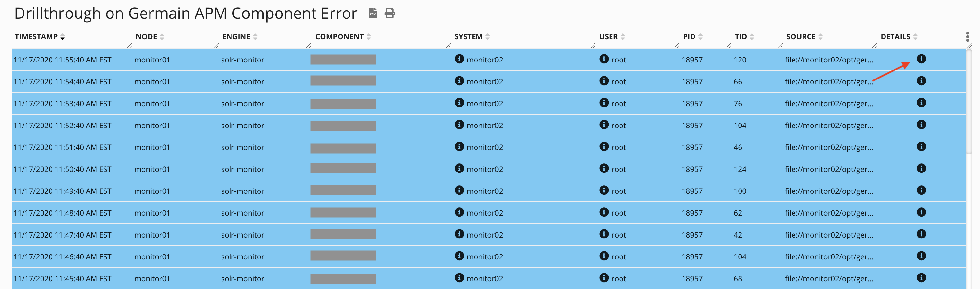
Task: Show user info icon in 11:53:40 row
Action: pos(604,103)
